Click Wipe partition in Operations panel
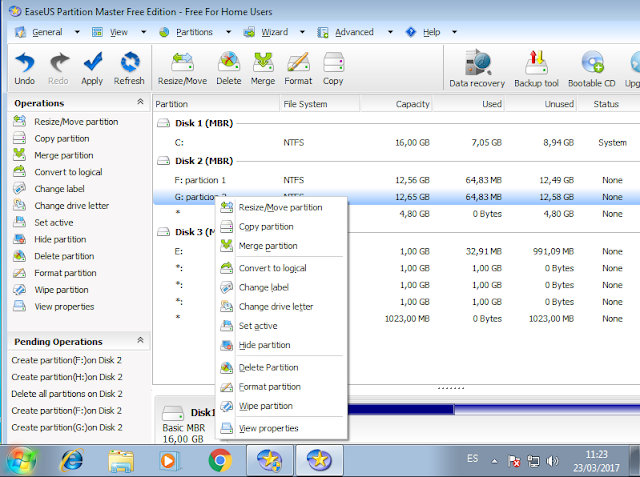The height and width of the screenshot is (477, 640). pyautogui.click(x=51, y=290)
